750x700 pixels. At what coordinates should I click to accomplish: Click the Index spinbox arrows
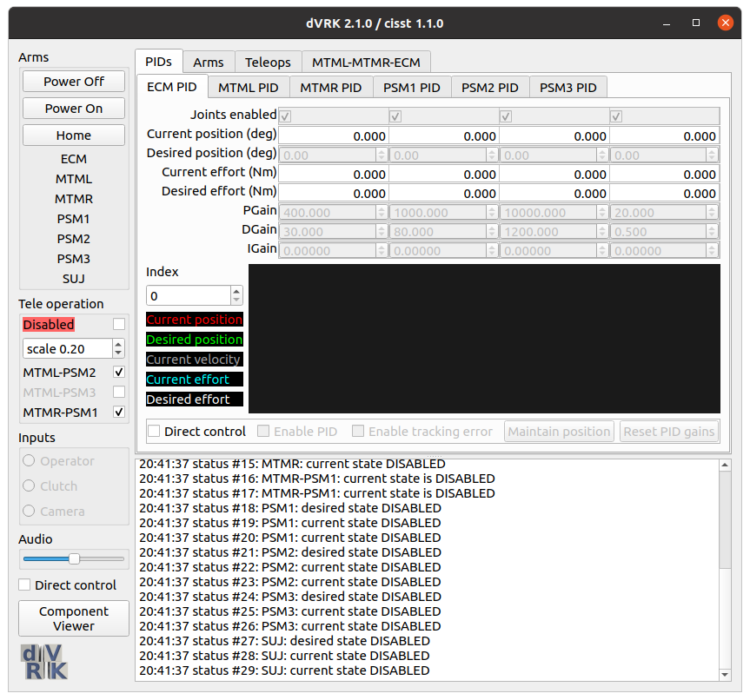[236, 295]
